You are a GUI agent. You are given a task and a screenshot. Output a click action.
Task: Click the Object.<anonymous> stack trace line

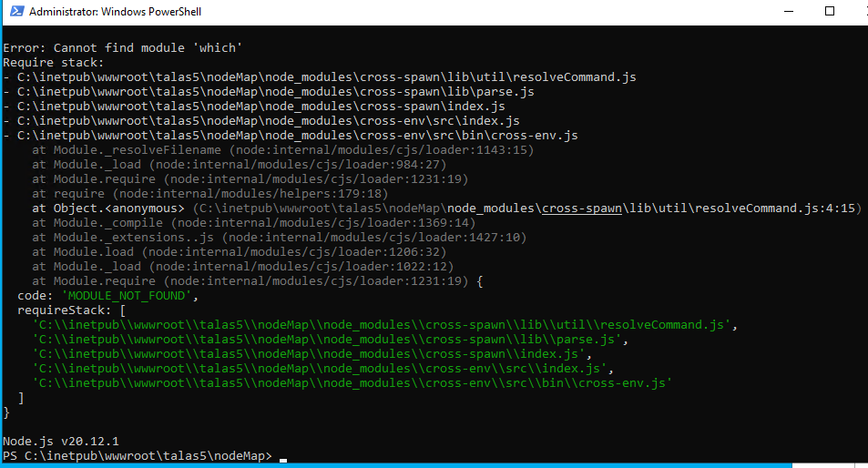446,209
